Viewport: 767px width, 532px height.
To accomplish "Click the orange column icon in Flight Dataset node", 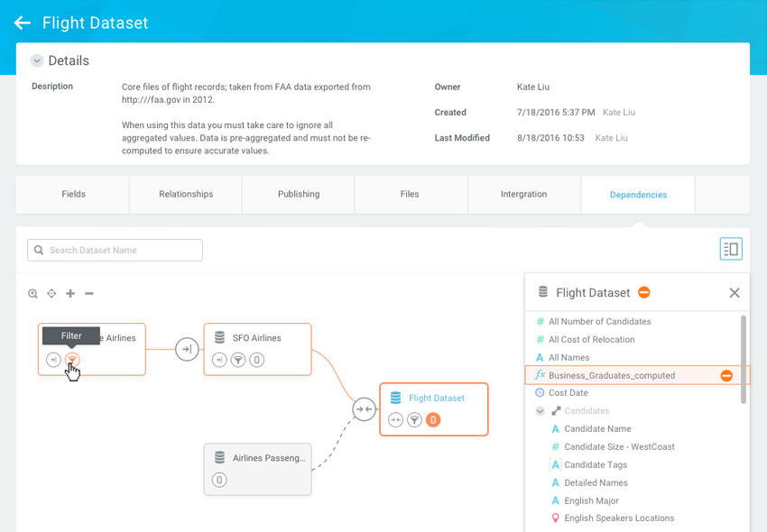I will pyautogui.click(x=433, y=419).
